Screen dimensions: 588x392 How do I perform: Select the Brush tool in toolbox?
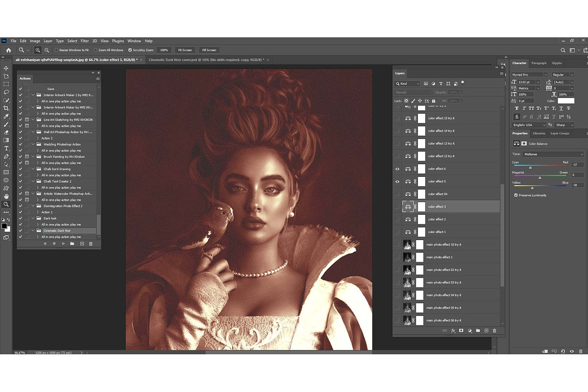[x=6, y=124]
